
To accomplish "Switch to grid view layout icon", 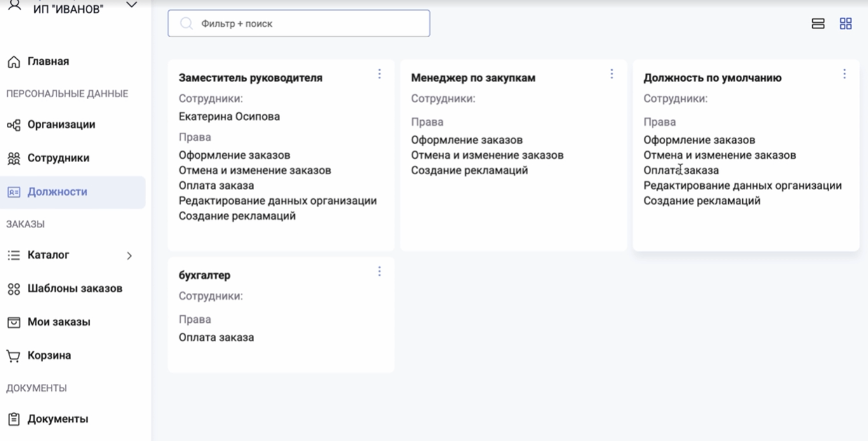I will tap(846, 24).
